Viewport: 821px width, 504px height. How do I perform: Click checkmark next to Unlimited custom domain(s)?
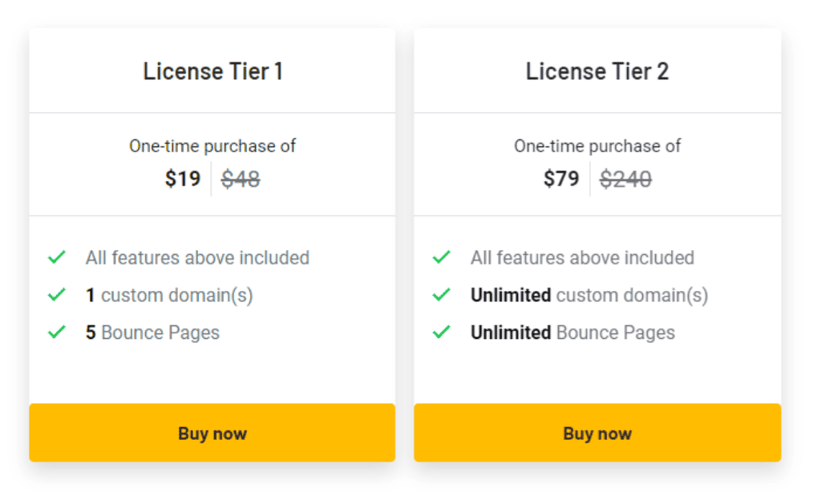441,295
